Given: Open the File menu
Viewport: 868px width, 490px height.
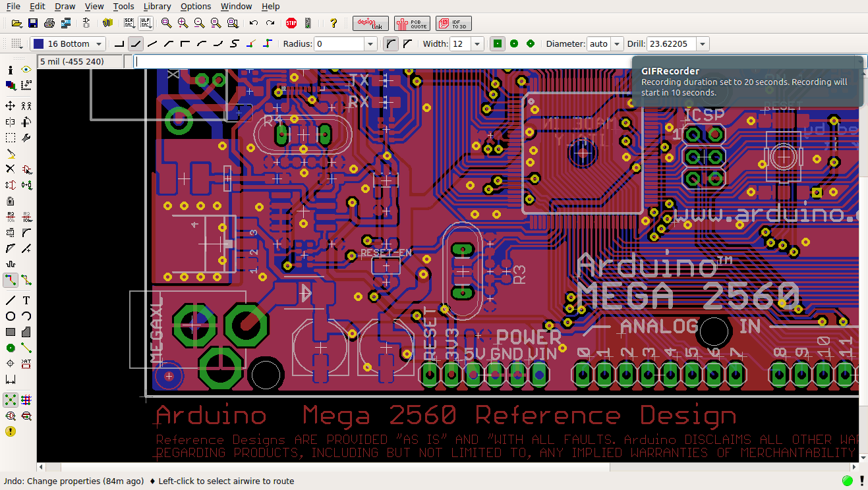Looking at the screenshot, I should click(x=13, y=7).
